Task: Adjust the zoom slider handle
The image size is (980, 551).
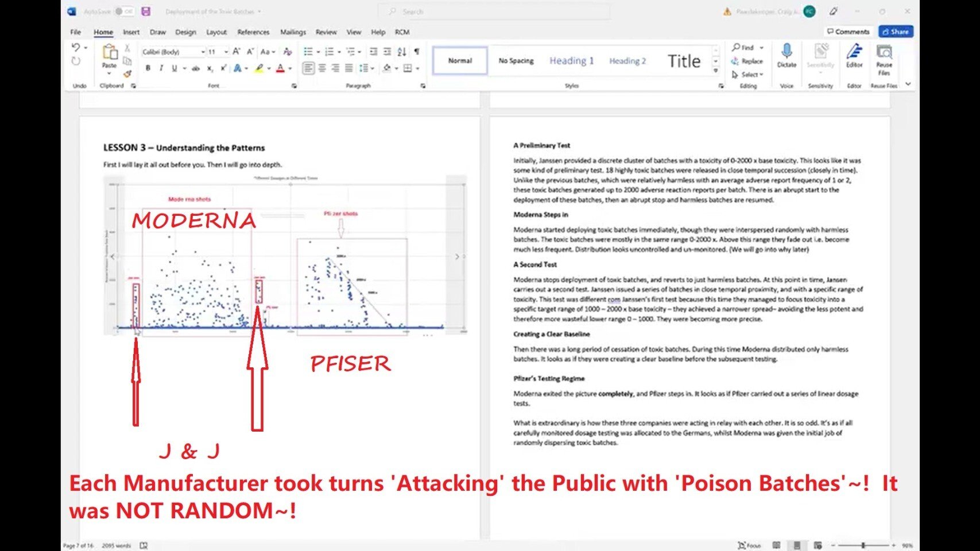Action: (x=863, y=545)
